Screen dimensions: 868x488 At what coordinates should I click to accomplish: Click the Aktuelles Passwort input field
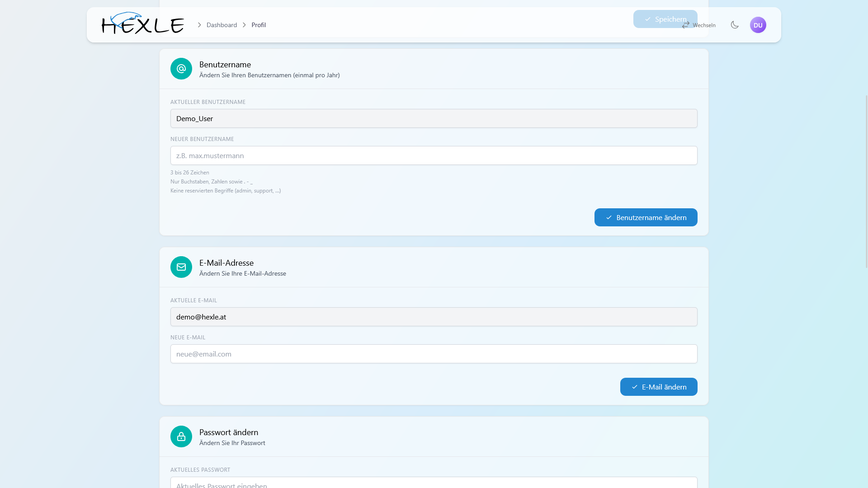pyautogui.click(x=434, y=483)
